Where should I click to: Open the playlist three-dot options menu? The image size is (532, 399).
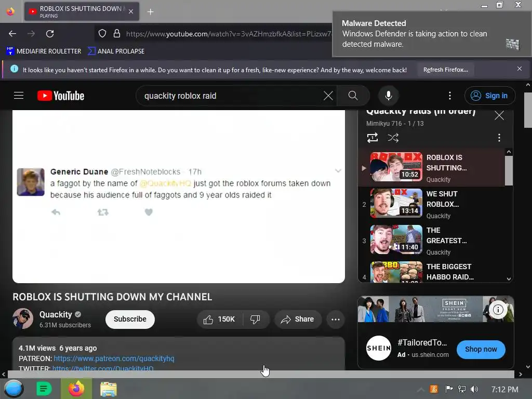(x=499, y=138)
